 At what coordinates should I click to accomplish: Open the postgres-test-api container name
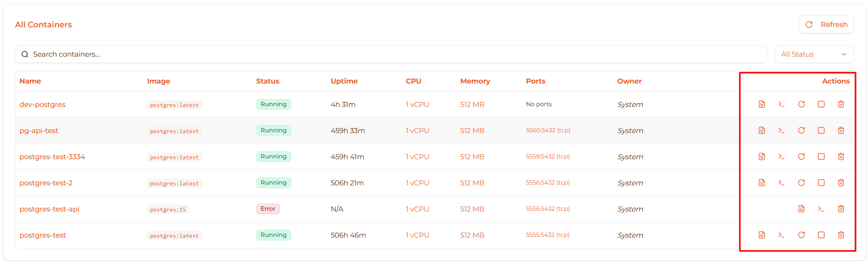click(x=49, y=209)
